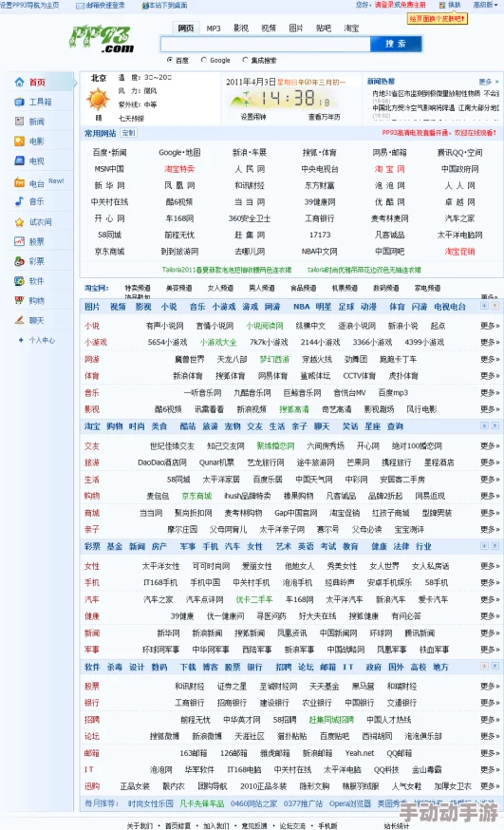This screenshot has width=504, height=830.
Task: Collapse the 图片 视频 影视 section arrow
Action: pyautogui.click(x=495, y=306)
